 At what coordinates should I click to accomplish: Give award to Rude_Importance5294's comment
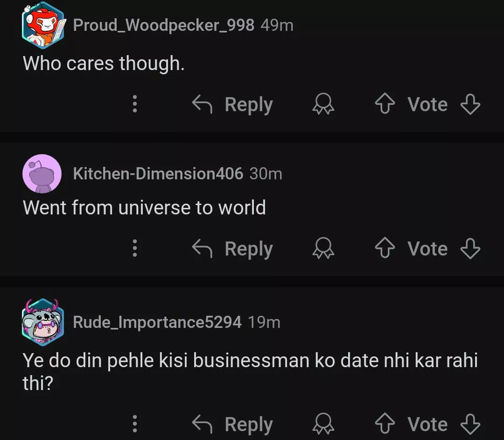click(323, 424)
